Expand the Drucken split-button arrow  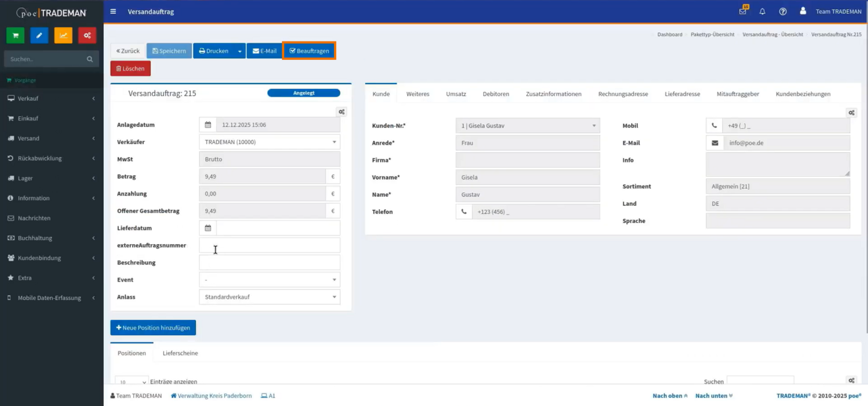pyautogui.click(x=240, y=51)
